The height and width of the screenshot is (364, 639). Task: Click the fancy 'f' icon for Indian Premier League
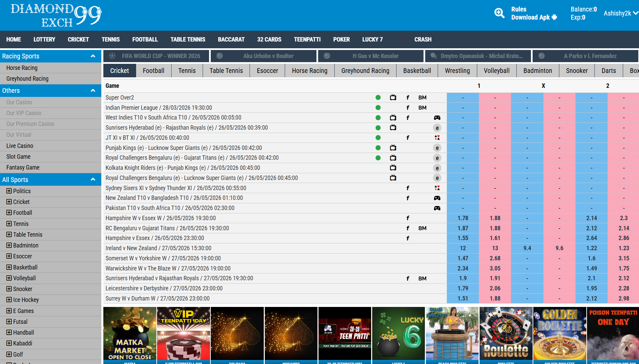[408, 108]
